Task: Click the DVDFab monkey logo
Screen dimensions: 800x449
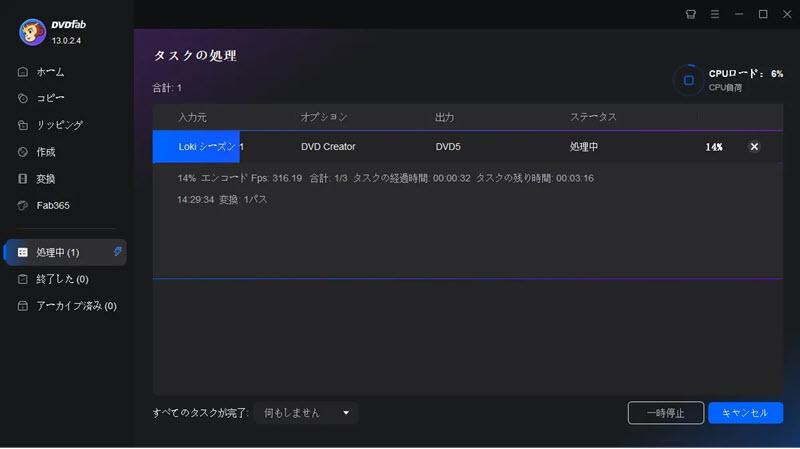Action: coord(32,32)
